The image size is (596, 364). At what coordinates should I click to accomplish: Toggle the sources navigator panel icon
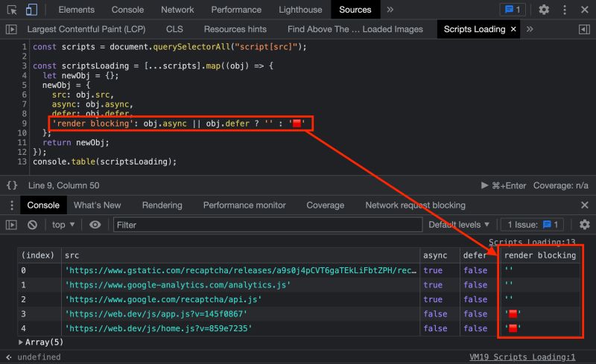(x=11, y=29)
